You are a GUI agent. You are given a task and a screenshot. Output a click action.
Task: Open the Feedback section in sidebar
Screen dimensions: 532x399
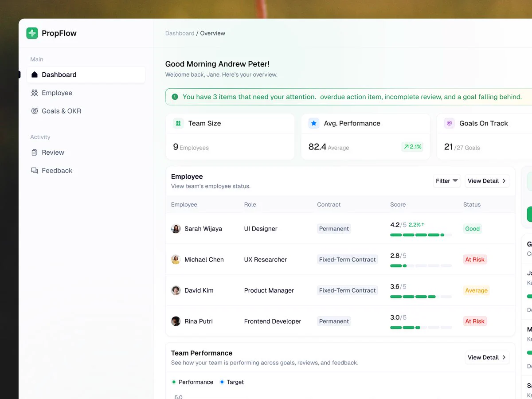coord(86,171)
